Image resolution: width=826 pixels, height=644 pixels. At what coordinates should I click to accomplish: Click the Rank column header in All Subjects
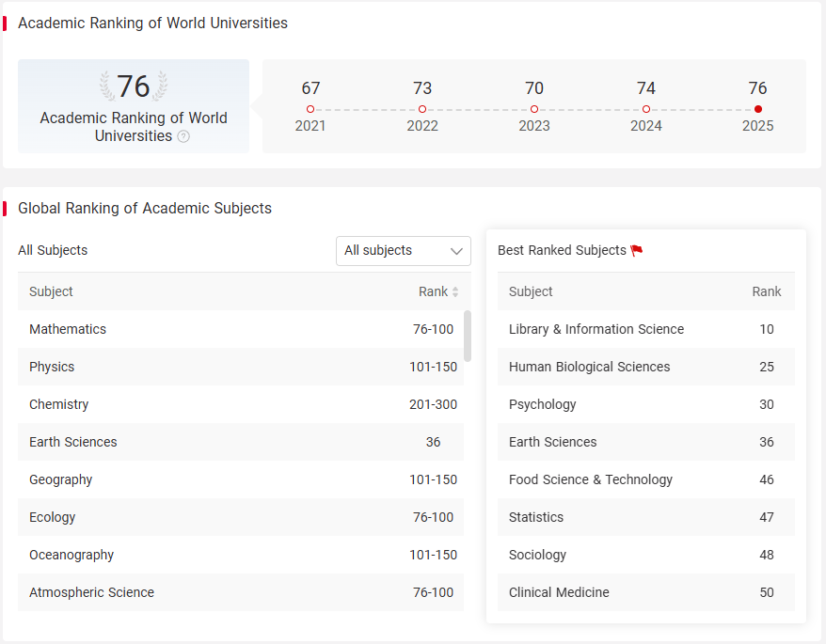(433, 291)
